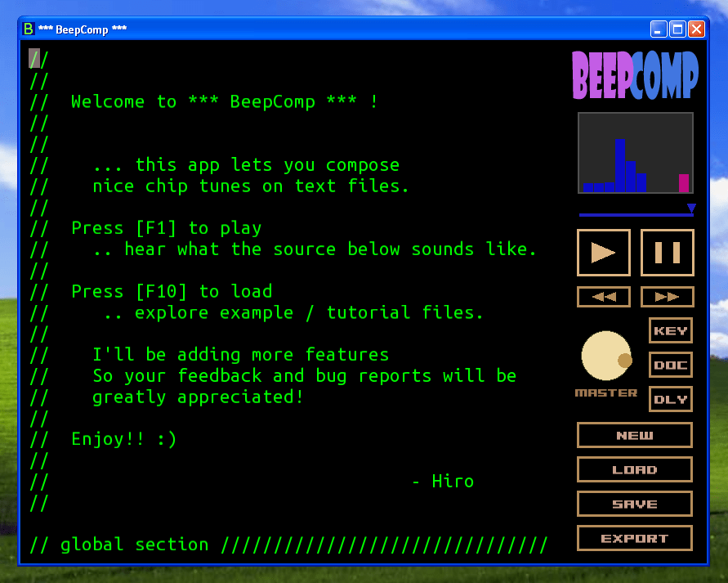Image resolution: width=728 pixels, height=583 pixels.
Task: Click the NEW file button
Action: click(x=634, y=436)
